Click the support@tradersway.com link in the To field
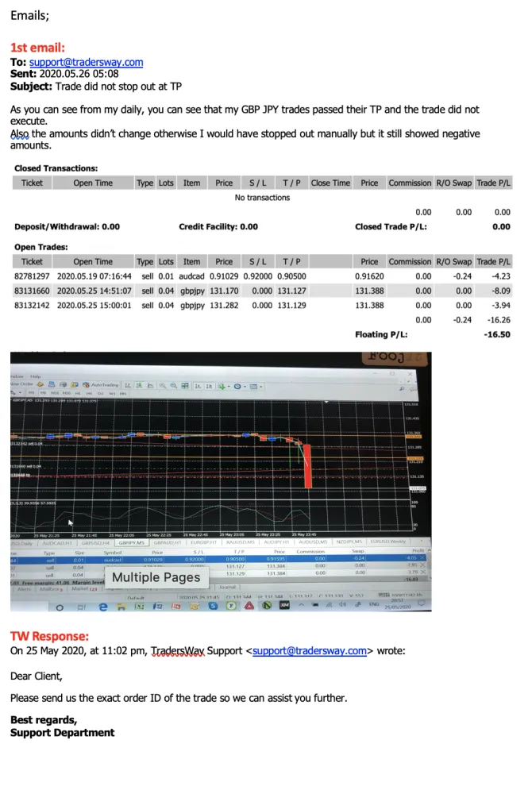 pos(86,62)
